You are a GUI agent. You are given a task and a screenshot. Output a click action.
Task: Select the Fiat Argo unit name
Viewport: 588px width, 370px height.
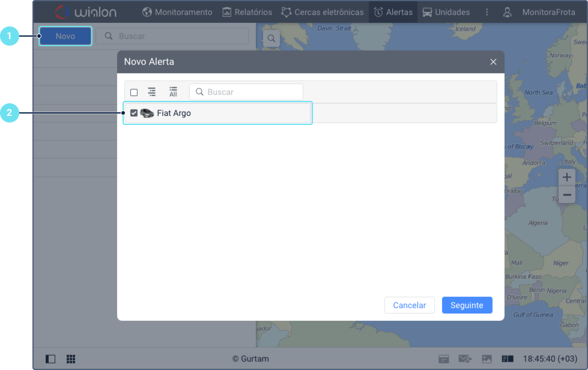174,113
